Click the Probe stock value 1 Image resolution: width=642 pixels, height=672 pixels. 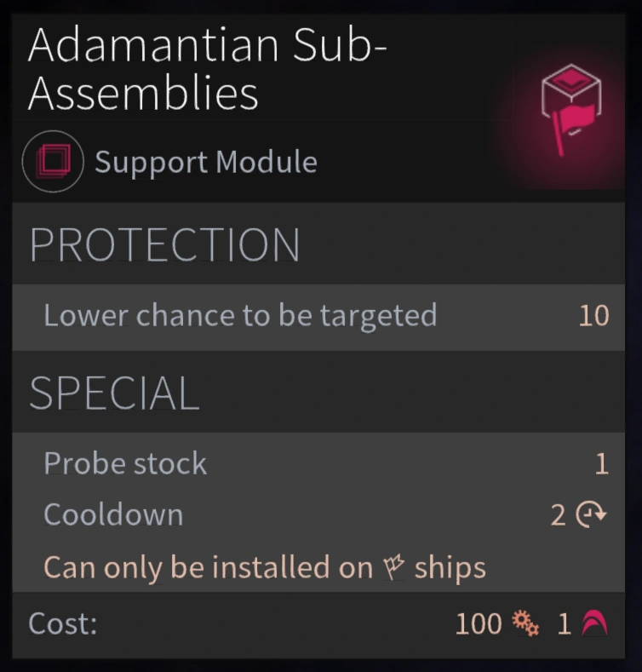[x=601, y=464]
